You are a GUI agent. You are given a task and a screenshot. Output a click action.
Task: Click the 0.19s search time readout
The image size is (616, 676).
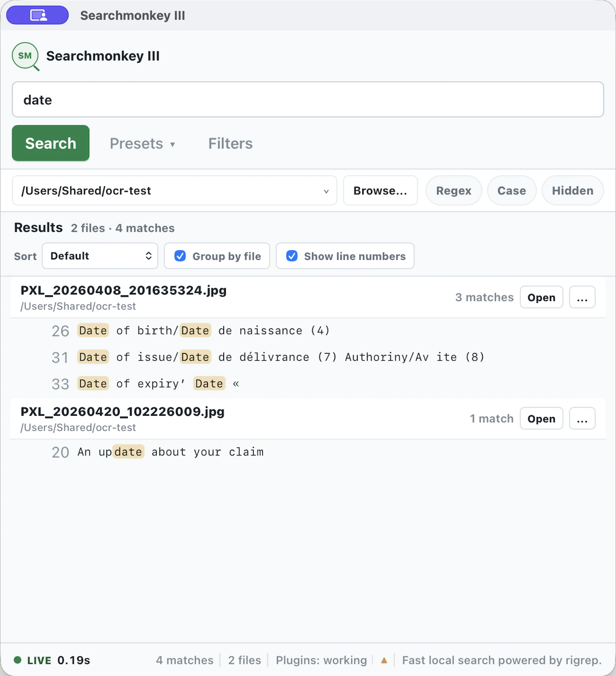tap(74, 660)
